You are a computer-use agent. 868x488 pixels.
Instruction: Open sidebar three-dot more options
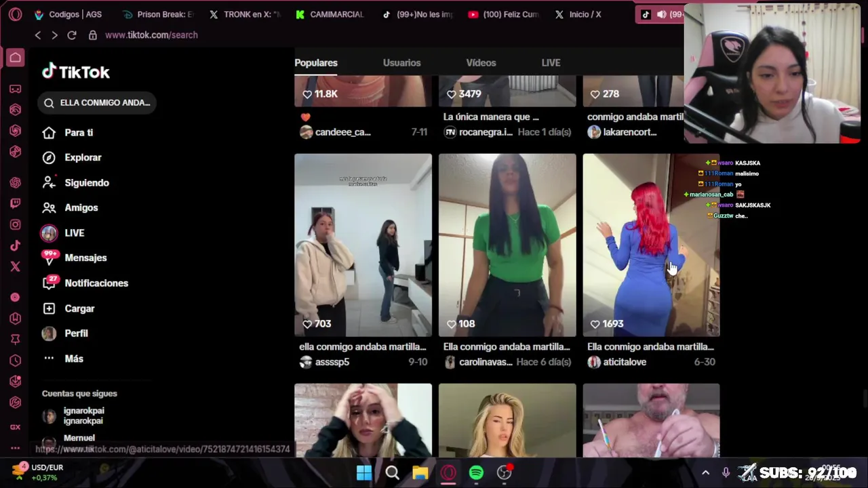[15, 448]
